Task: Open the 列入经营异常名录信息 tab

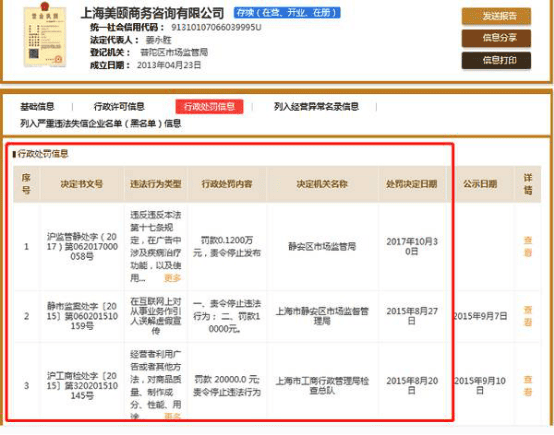Action: click(316, 107)
